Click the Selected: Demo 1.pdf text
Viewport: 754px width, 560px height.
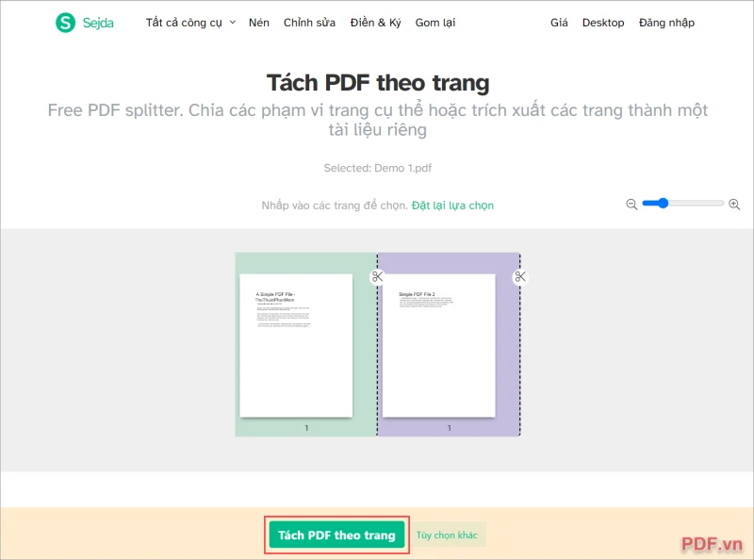click(x=378, y=168)
